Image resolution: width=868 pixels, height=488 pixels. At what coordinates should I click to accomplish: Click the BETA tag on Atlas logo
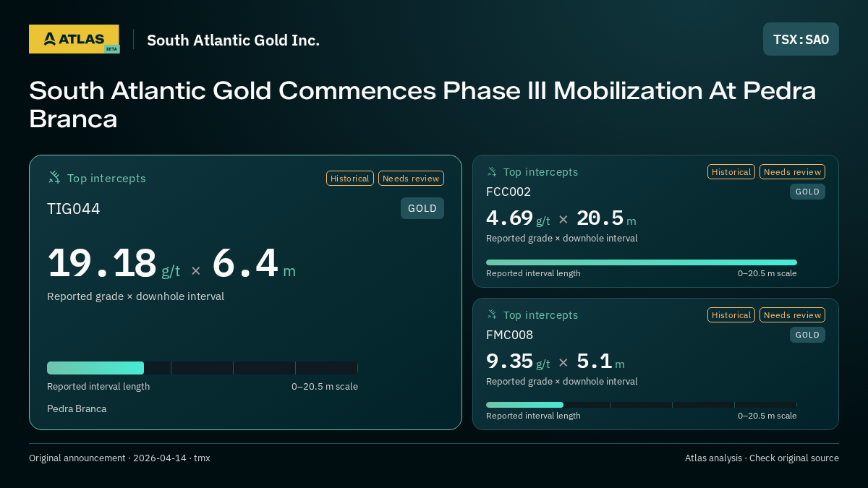click(x=111, y=49)
